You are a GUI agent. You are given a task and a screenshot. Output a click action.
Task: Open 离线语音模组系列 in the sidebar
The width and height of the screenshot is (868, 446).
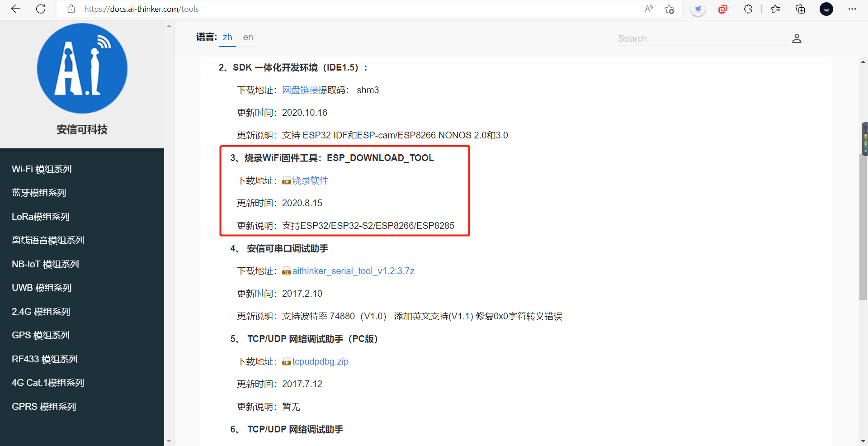coord(48,240)
